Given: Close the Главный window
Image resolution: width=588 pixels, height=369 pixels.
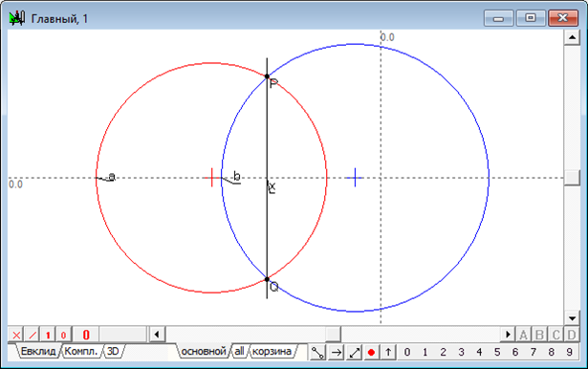Looking at the screenshot, I should coord(563,17).
